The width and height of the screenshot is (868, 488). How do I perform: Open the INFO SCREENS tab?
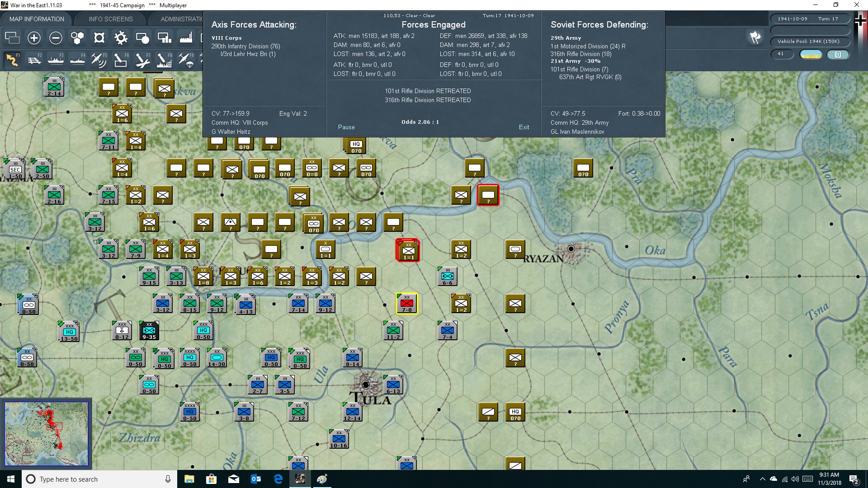pos(111,19)
